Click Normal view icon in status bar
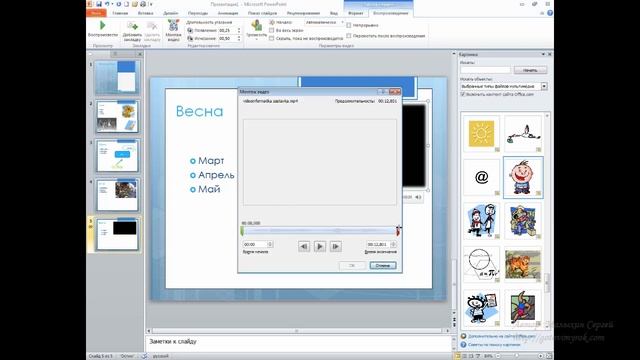The image size is (640, 360). pyautogui.click(x=458, y=356)
